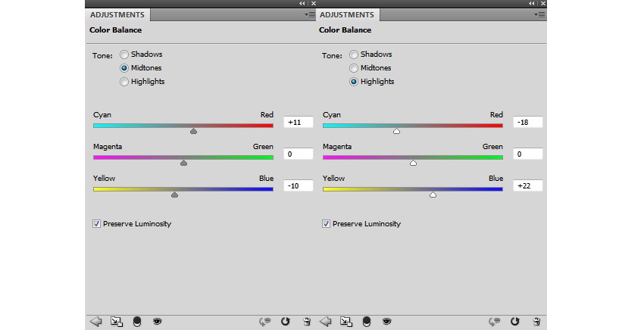Click Magenta-Green slider handle in right panel

click(x=413, y=163)
